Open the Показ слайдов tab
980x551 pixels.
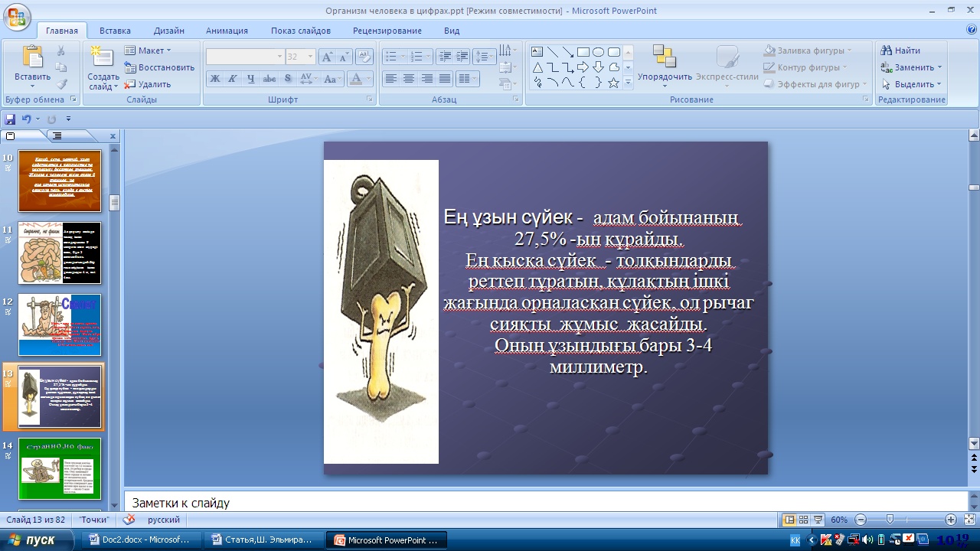point(301,31)
